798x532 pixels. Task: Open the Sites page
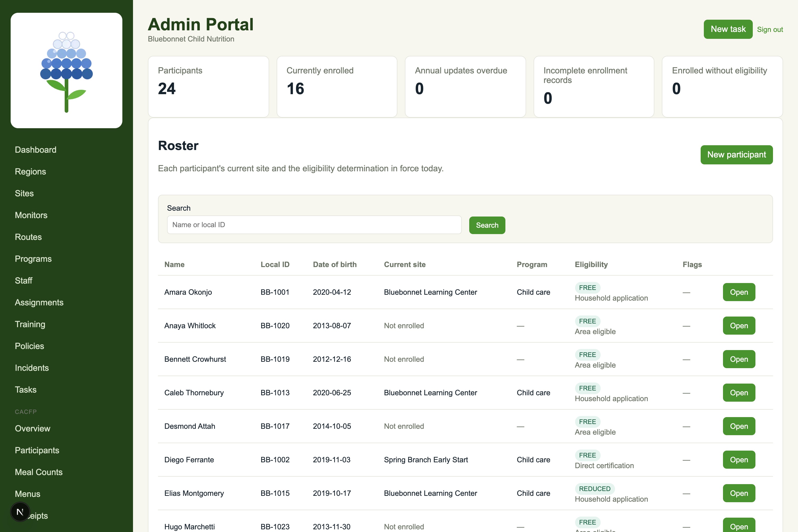point(24,193)
